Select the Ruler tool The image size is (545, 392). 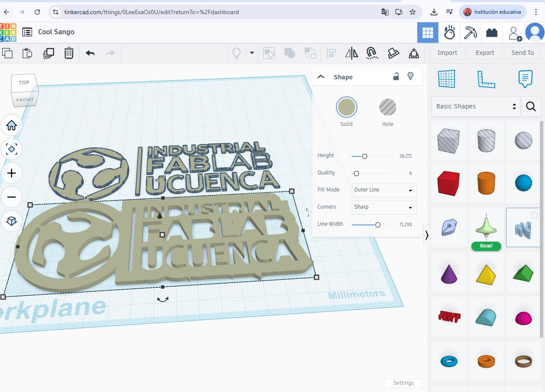[x=486, y=79]
